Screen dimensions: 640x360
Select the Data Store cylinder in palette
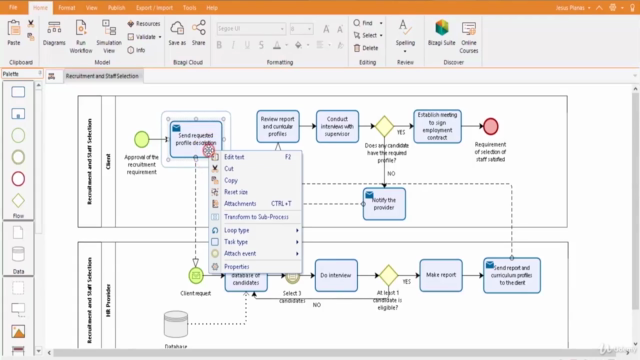pyautogui.click(x=18, y=254)
